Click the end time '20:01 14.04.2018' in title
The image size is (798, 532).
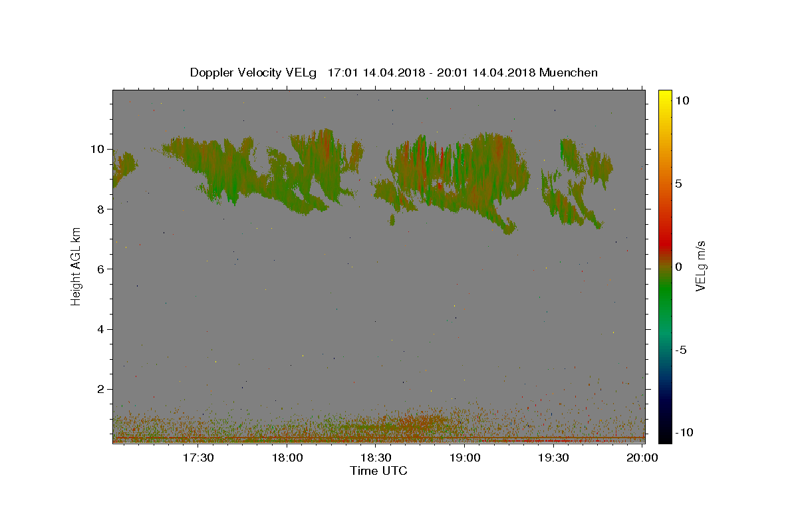(x=485, y=72)
